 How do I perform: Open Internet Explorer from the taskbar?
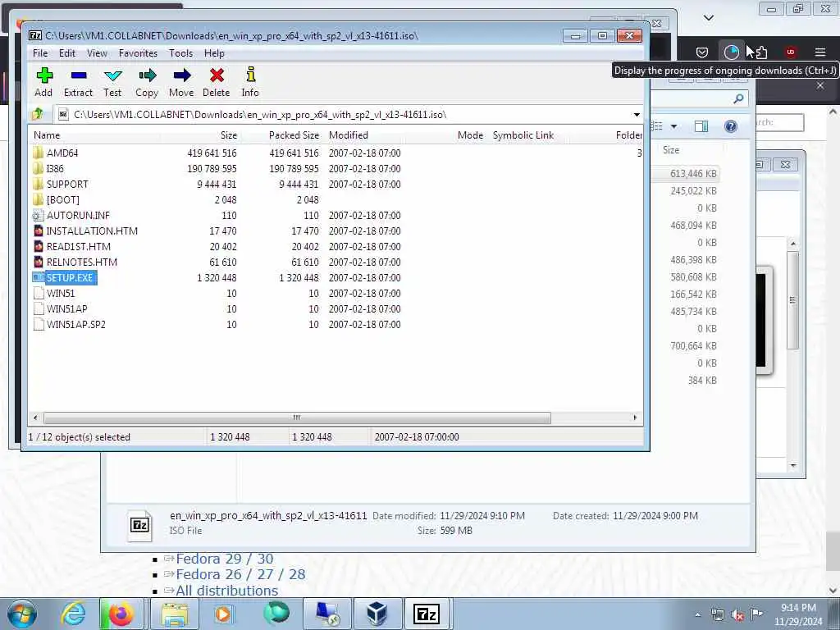pos(73,614)
